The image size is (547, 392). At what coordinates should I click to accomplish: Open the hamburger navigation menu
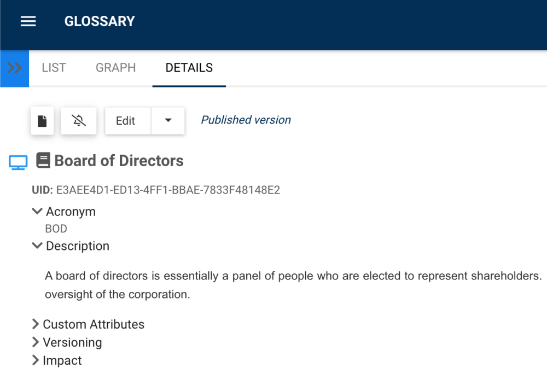[28, 21]
